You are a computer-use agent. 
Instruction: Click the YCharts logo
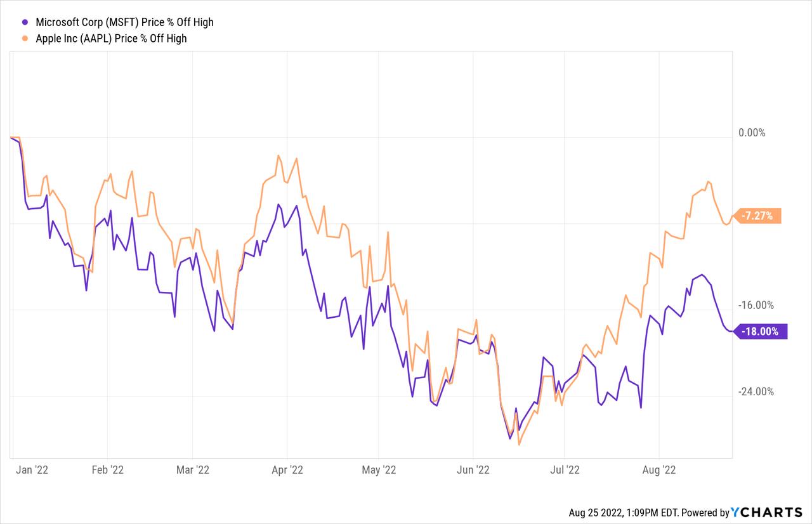point(766,512)
